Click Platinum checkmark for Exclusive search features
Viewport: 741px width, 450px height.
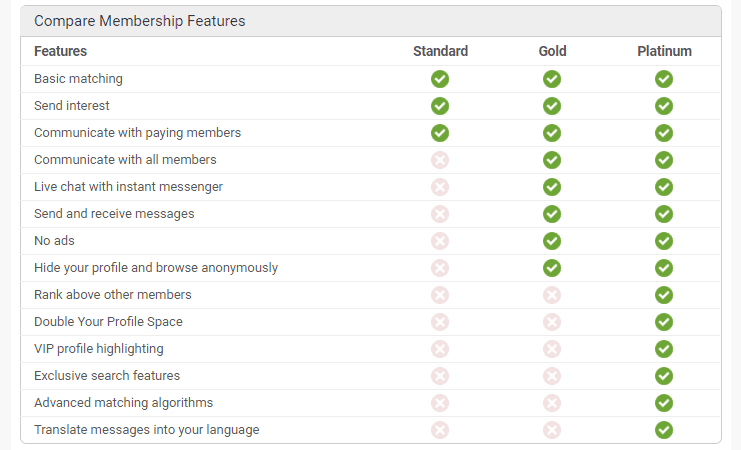(x=664, y=376)
